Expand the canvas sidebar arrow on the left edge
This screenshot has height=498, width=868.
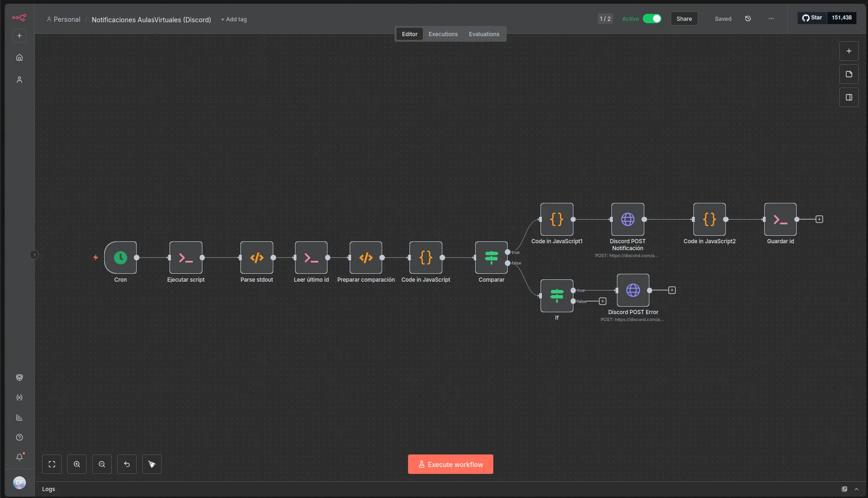pyautogui.click(x=34, y=255)
